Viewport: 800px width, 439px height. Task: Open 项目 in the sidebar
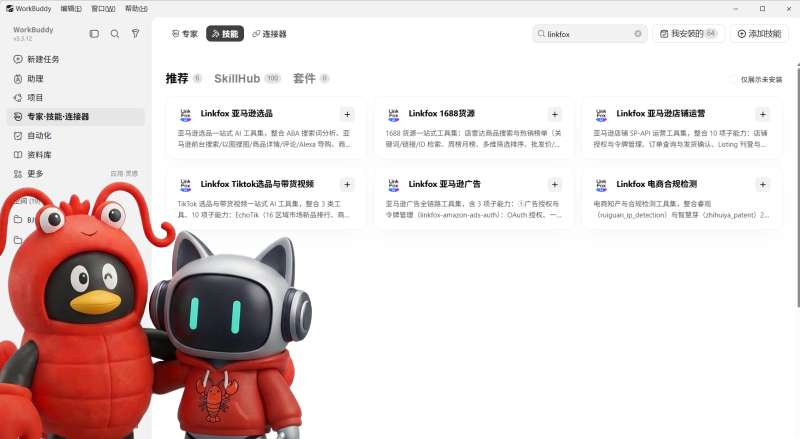click(76, 97)
